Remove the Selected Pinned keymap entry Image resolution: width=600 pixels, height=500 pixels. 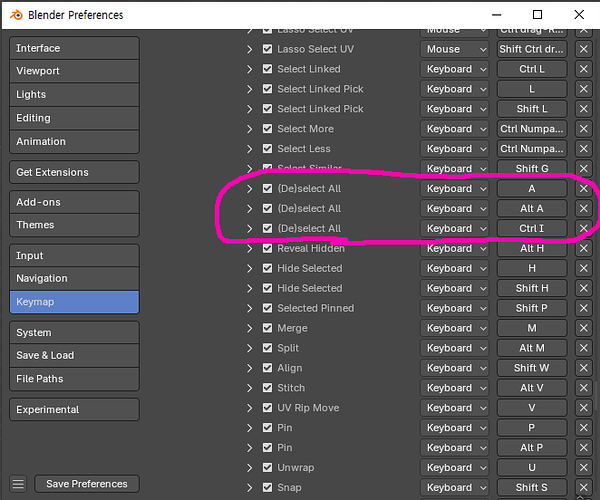coord(583,308)
